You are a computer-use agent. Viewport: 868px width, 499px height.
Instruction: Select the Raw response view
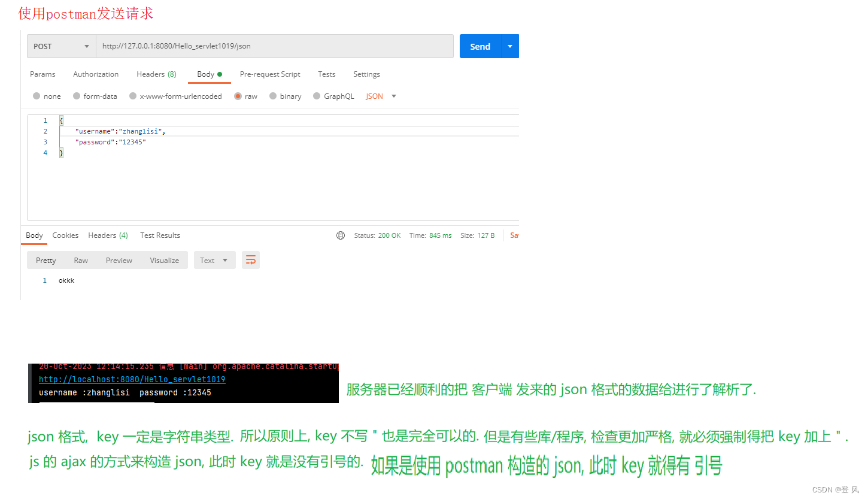pyautogui.click(x=81, y=260)
